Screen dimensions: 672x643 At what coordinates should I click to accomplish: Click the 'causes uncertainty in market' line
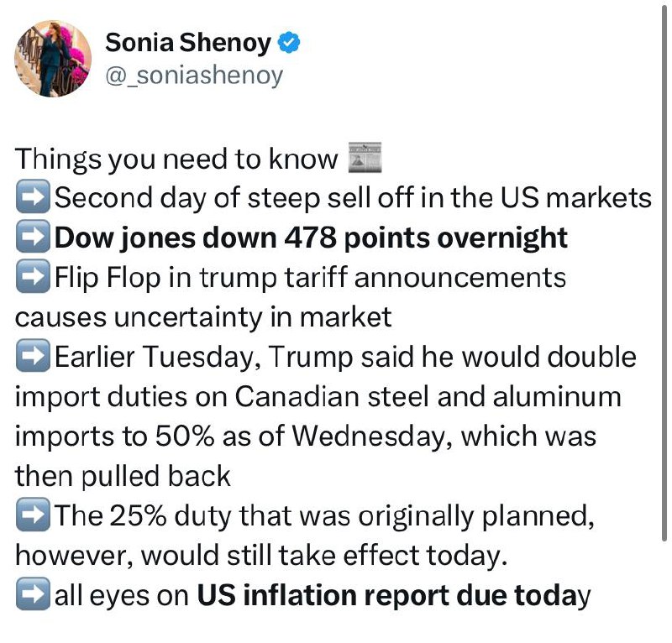pos(203,317)
